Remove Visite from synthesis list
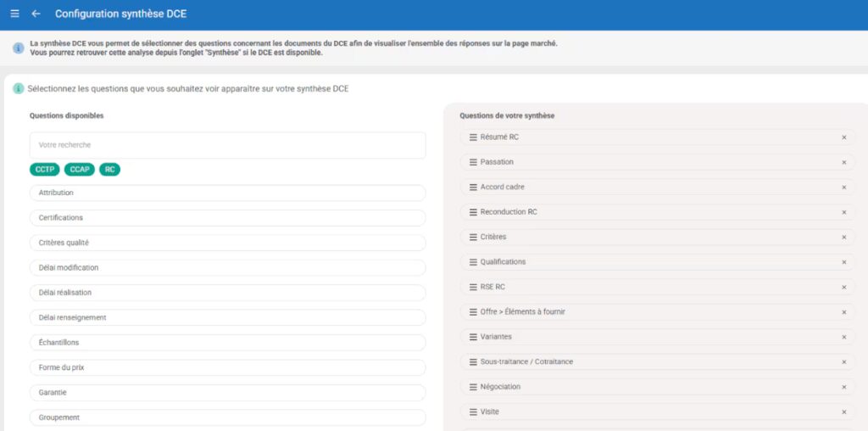This screenshot has height=431, width=868. (x=843, y=412)
